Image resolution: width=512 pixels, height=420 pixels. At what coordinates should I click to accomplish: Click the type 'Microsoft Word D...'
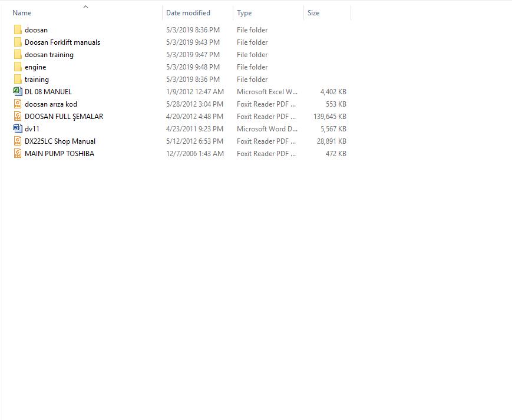tap(267, 129)
